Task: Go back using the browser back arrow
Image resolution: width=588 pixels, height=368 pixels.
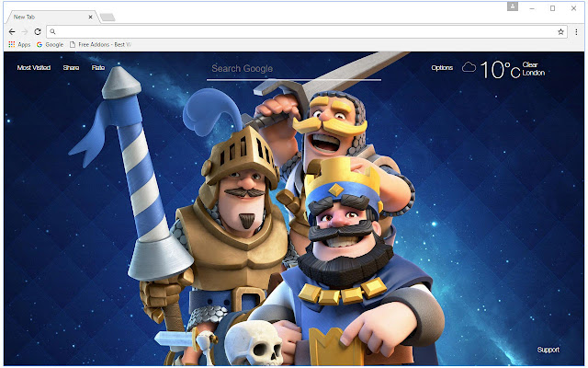Action: (12, 32)
